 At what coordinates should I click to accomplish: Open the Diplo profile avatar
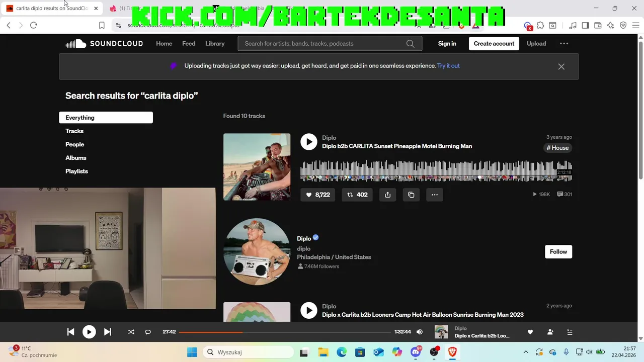pos(257,252)
